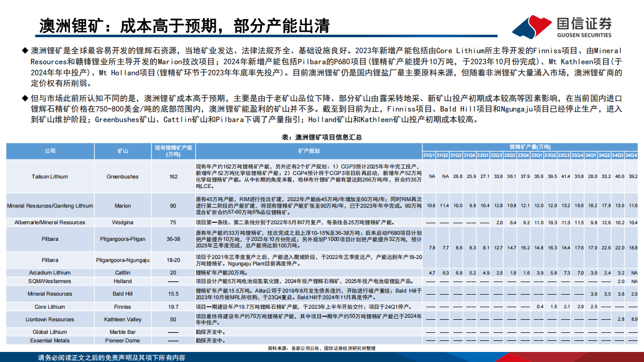This screenshot has width=644, height=362.
Task: Select capacity value 50 for Kathleen Valley
Action: click(x=174, y=319)
